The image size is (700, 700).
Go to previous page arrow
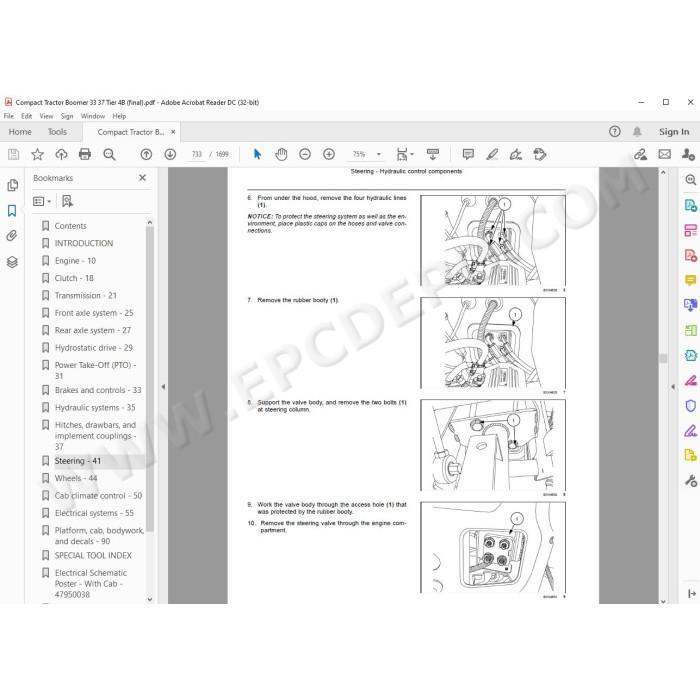tap(146, 154)
